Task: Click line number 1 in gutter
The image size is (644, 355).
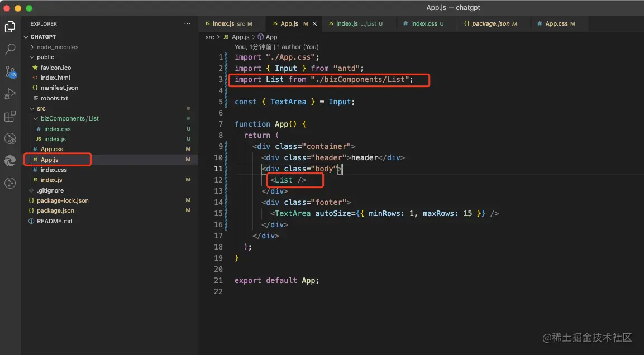Action: 221,57
